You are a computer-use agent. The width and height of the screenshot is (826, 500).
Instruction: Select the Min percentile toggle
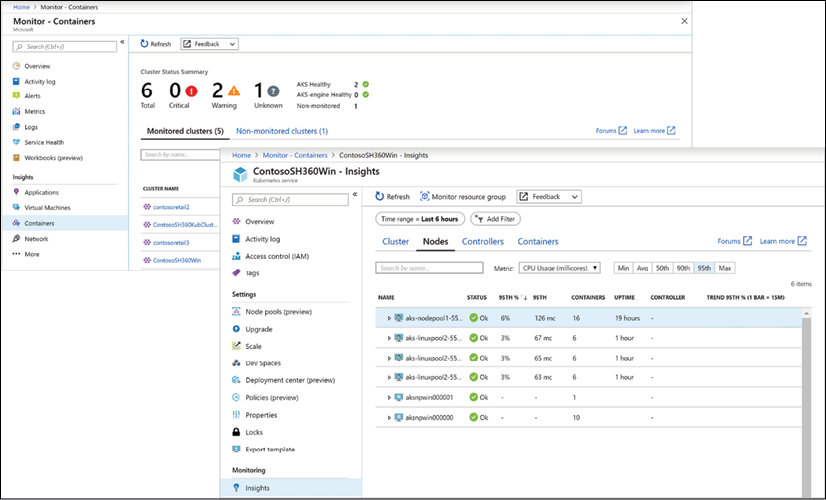click(624, 268)
